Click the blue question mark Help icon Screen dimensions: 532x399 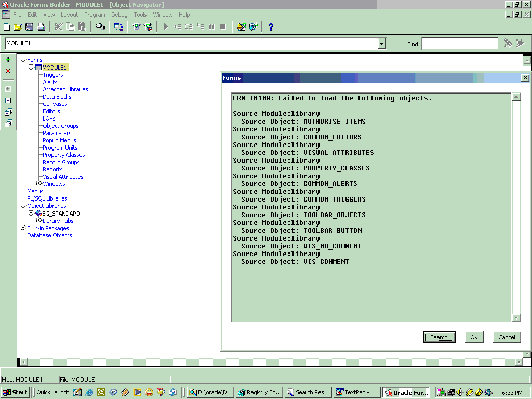(x=271, y=27)
